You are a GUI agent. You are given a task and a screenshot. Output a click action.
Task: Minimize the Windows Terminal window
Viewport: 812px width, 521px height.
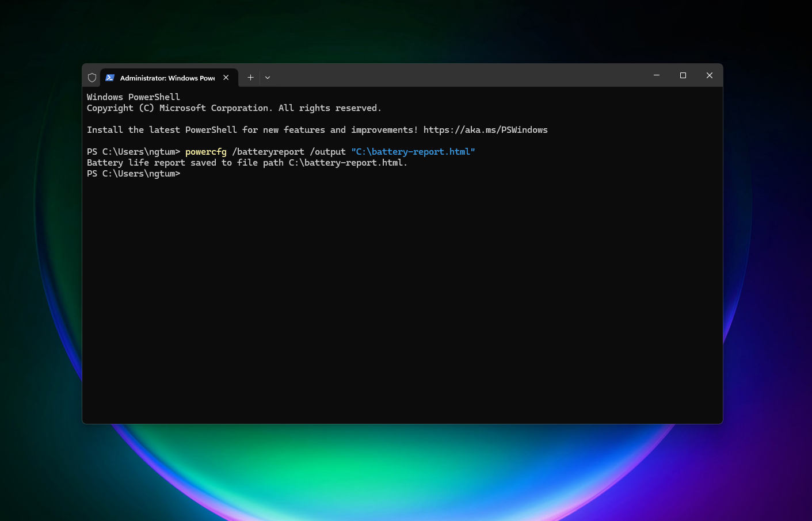[x=657, y=75]
